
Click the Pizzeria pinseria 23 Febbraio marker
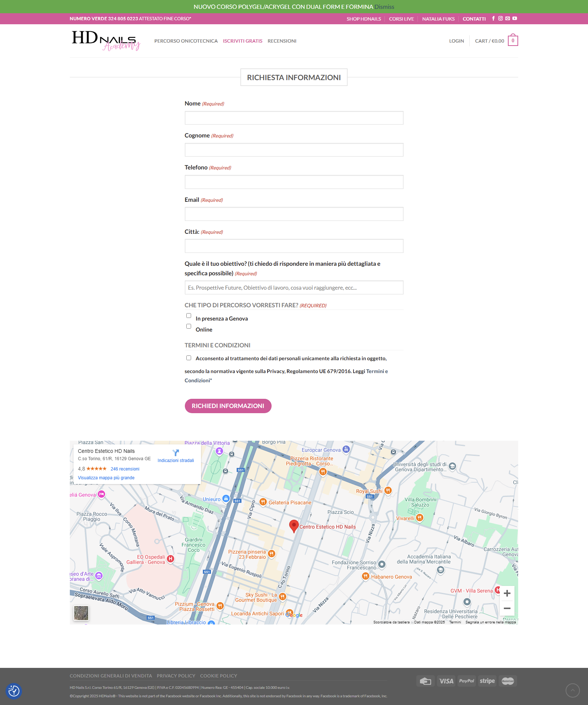click(x=272, y=554)
